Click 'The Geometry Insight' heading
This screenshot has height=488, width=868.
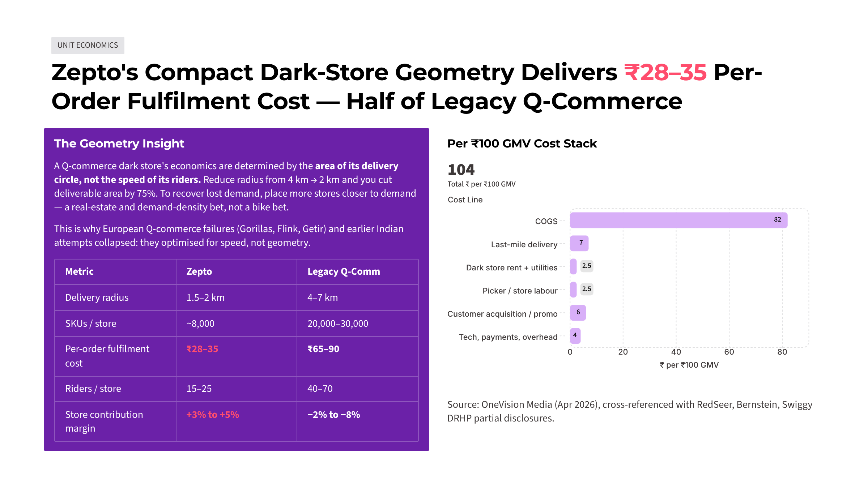[x=119, y=144]
